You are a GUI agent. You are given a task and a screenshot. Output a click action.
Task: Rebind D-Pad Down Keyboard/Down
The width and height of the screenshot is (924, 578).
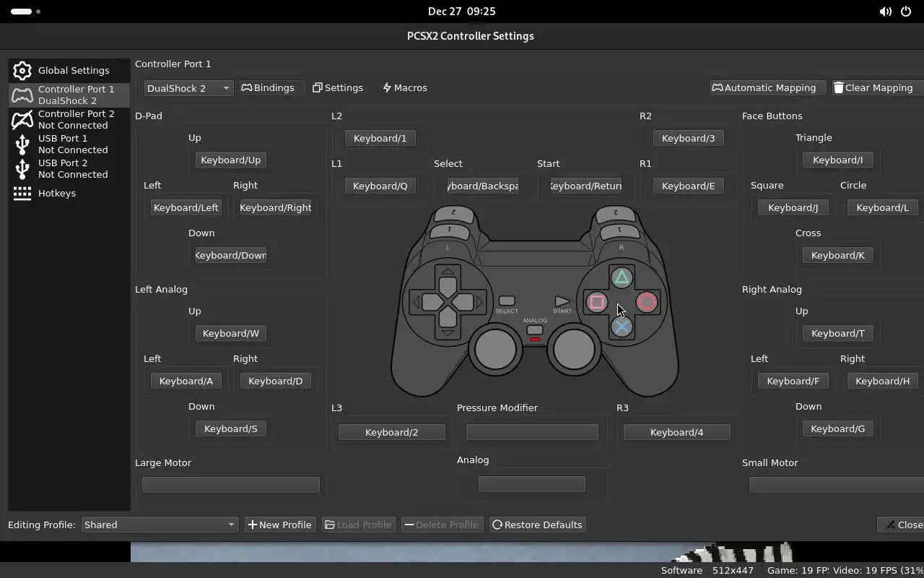click(x=231, y=255)
